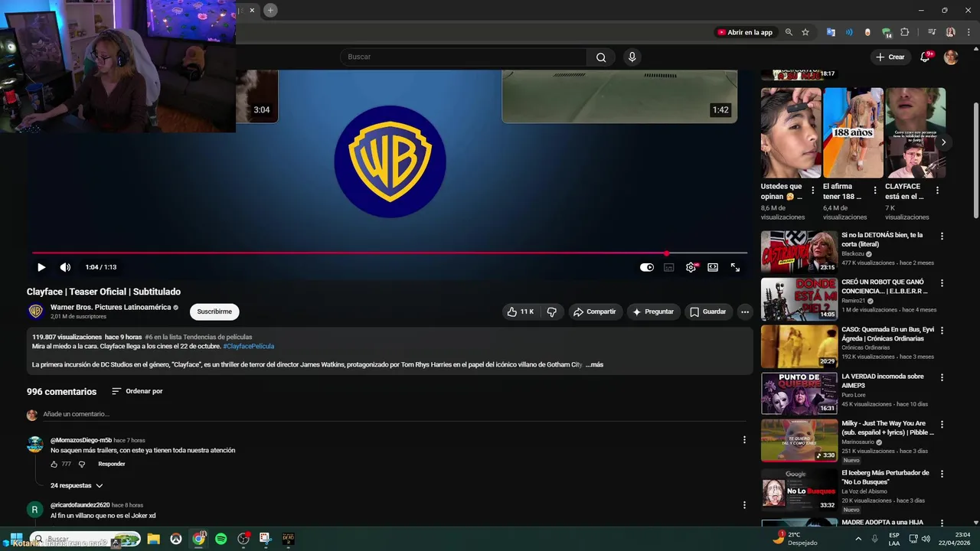Image resolution: width=980 pixels, height=551 pixels.
Task: Mute the video volume speaker icon
Action: point(65,267)
